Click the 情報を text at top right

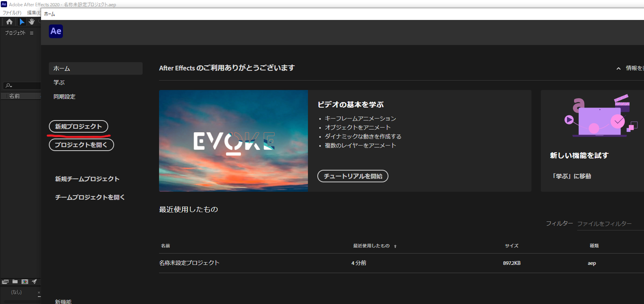(635, 68)
